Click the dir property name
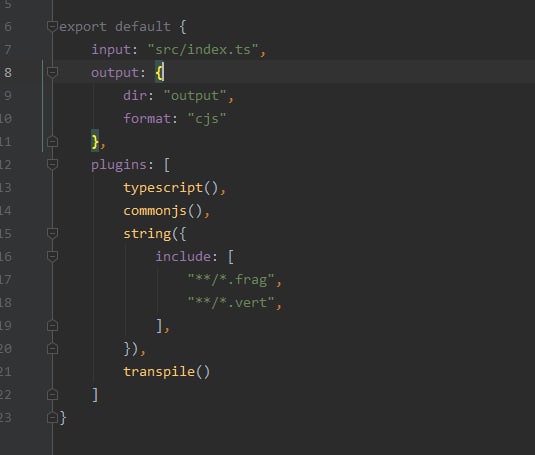The width and height of the screenshot is (535, 455). click(x=135, y=96)
